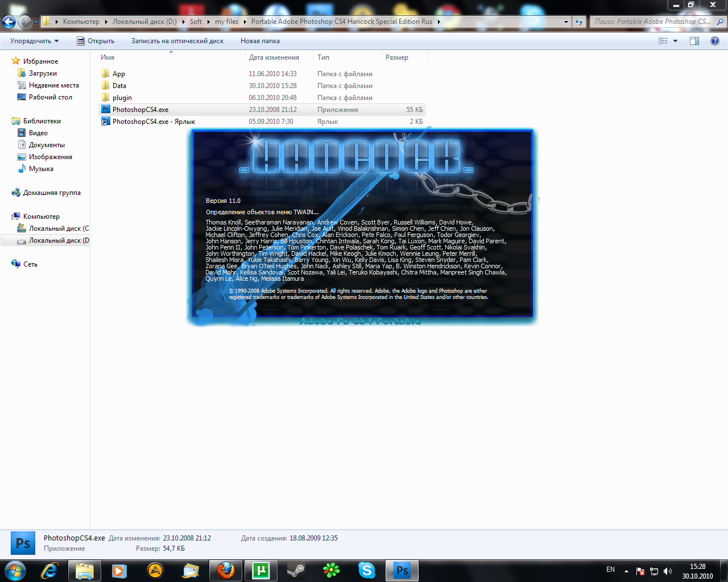This screenshot has width=728, height=582.
Task: Launch uTorrent from the taskbar
Action: (x=261, y=570)
